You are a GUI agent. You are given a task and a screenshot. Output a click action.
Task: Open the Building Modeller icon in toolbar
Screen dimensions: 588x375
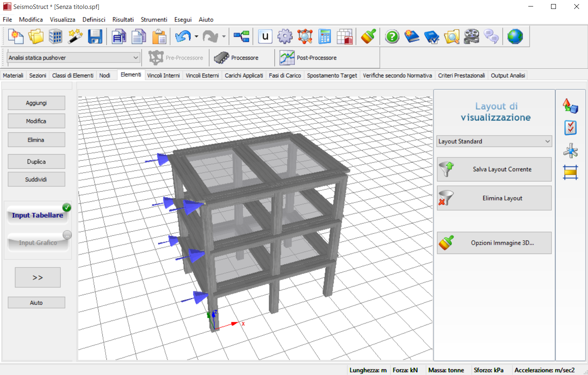point(56,37)
